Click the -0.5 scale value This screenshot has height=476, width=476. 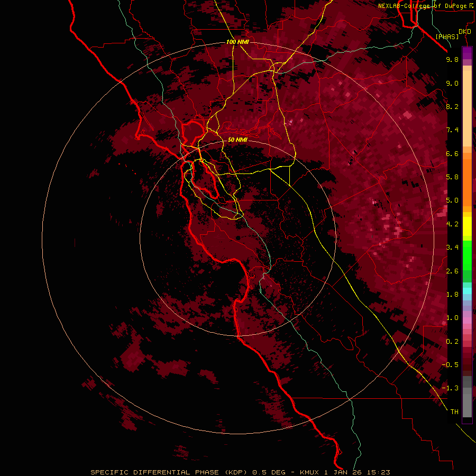450,365
